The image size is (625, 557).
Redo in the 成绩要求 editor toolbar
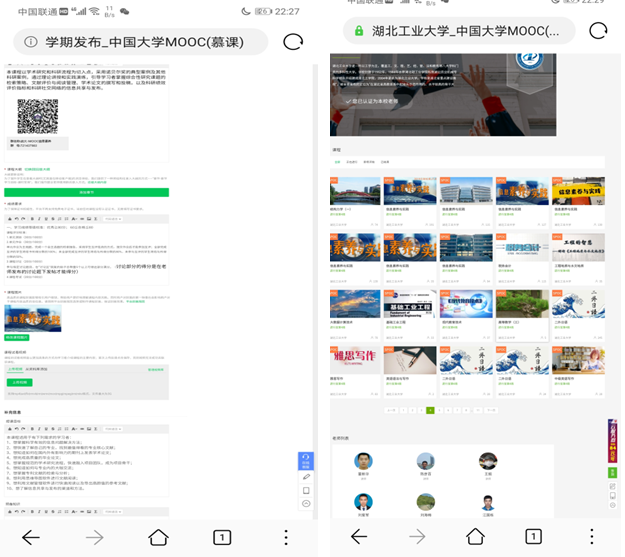coord(23,219)
